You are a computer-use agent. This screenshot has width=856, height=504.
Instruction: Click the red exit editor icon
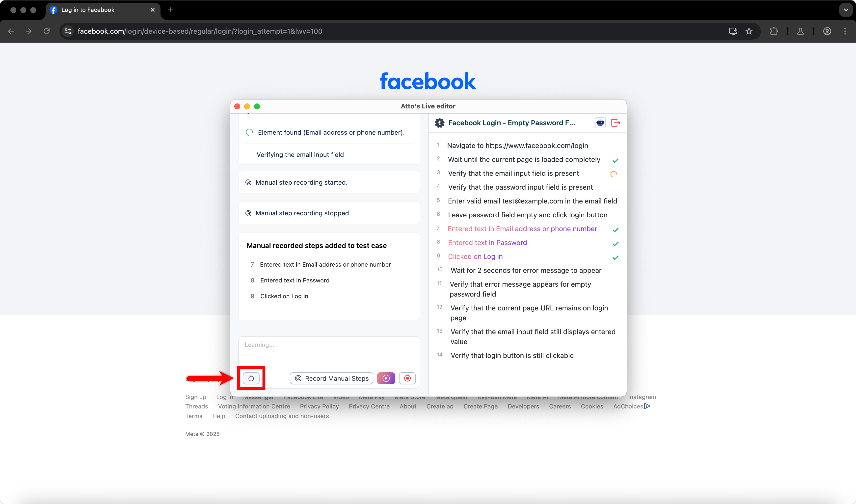(615, 123)
